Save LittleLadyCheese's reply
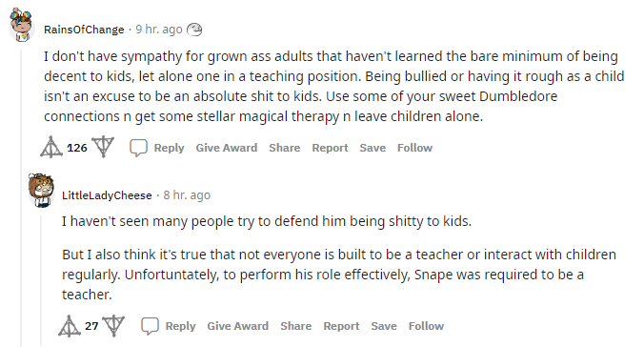 [384, 326]
